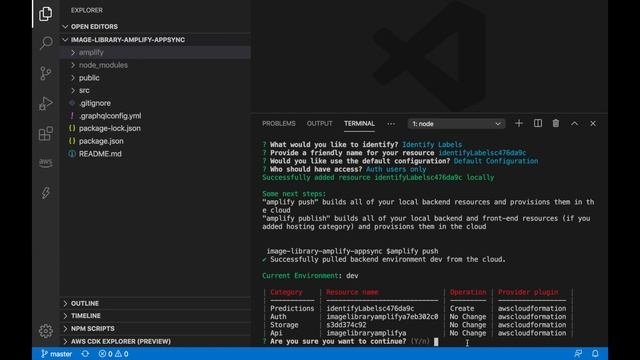Image resolution: width=640 pixels, height=360 pixels.
Task: Kill terminal with trash icon
Action: click(x=556, y=123)
